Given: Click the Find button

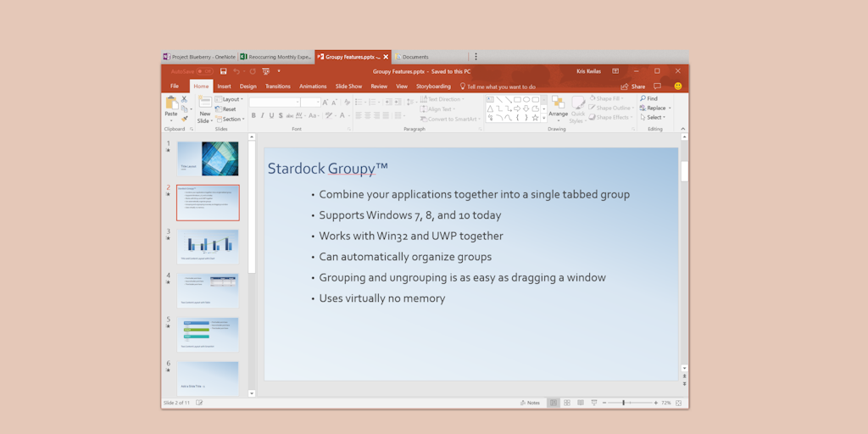Looking at the screenshot, I should point(648,98).
